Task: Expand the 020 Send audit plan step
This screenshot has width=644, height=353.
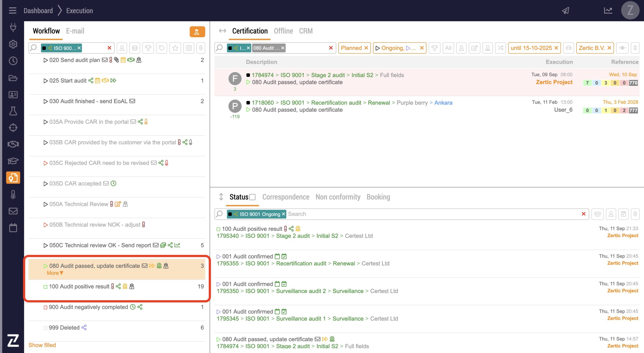Action: (46, 60)
